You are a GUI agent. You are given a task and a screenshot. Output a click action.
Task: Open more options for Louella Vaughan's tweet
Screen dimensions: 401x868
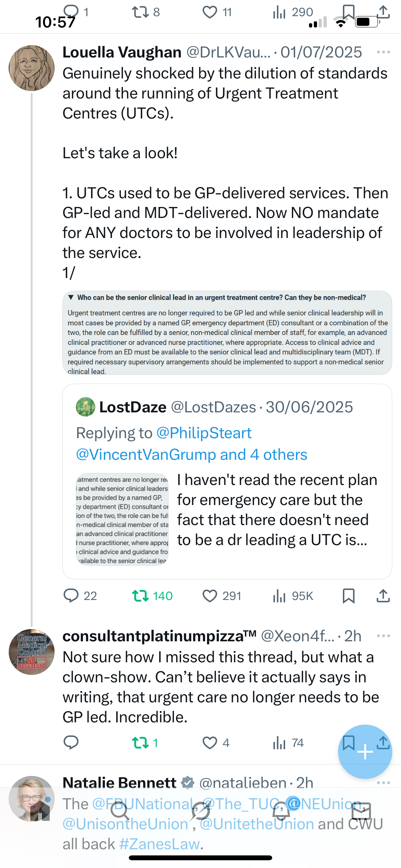[x=383, y=52]
